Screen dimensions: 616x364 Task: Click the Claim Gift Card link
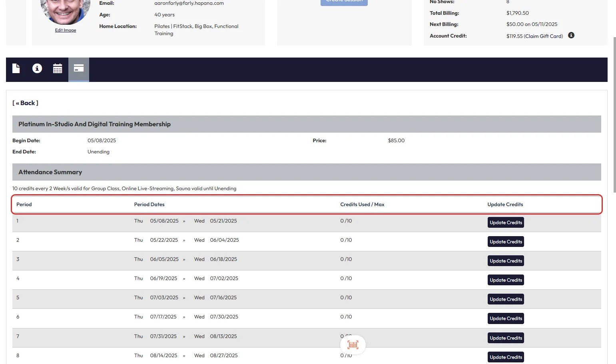tap(543, 36)
